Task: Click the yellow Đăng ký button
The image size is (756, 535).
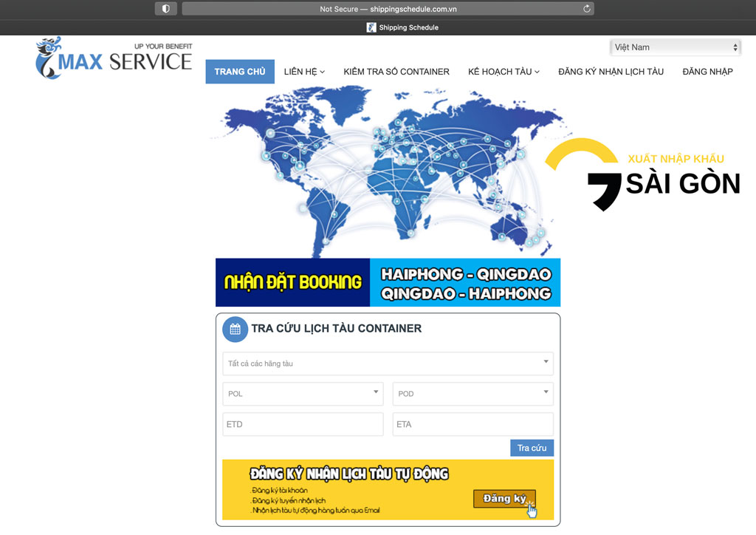Action: 504,499
